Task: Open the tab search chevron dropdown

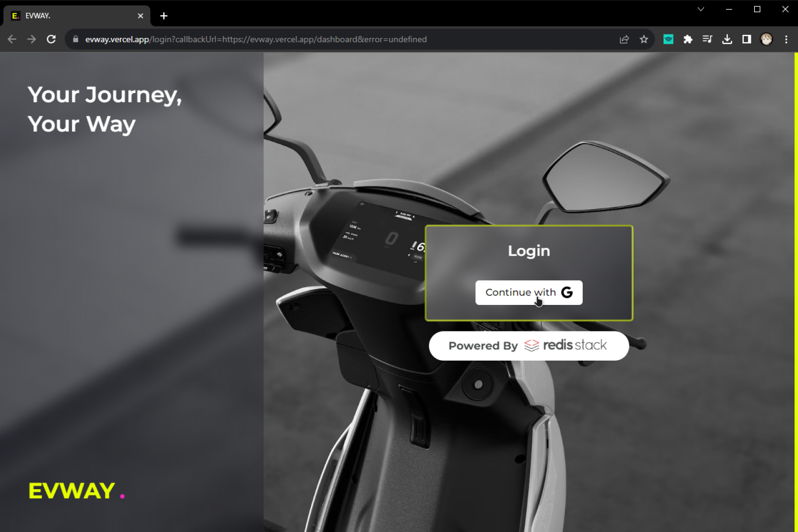Action: (x=700, y=9)
